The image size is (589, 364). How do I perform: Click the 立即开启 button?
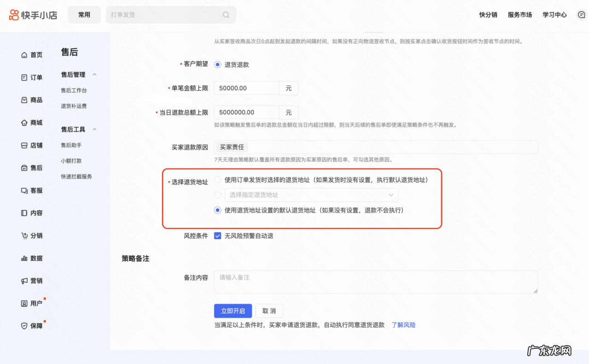pos(233,311)
